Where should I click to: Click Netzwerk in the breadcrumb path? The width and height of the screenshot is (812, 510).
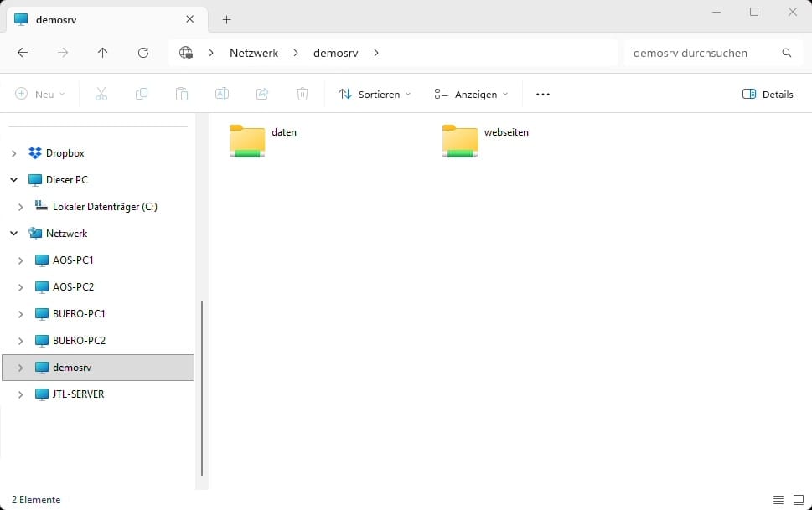[254, 53]
